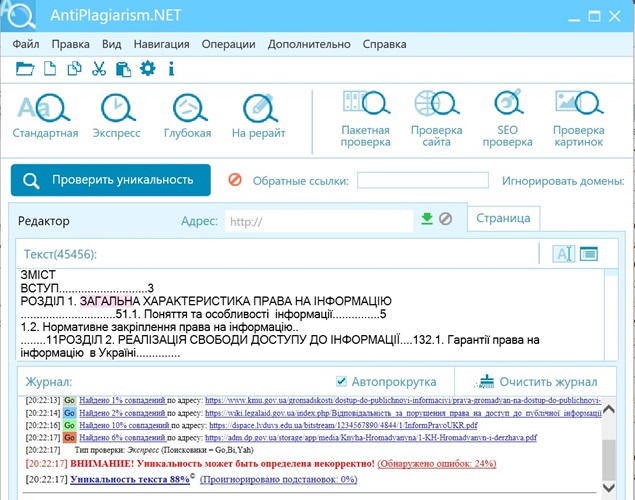Open the Справка menu

[384, 44]
